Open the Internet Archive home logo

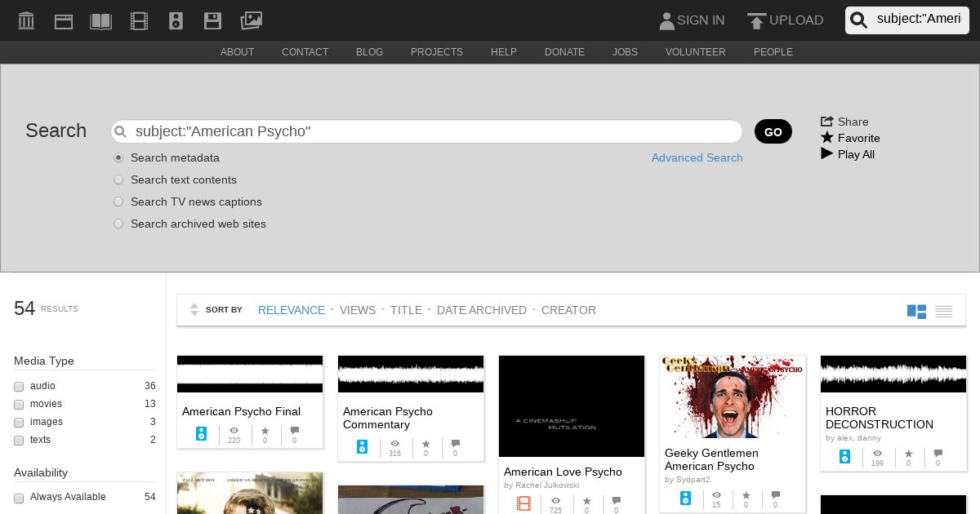coord(26,20)
